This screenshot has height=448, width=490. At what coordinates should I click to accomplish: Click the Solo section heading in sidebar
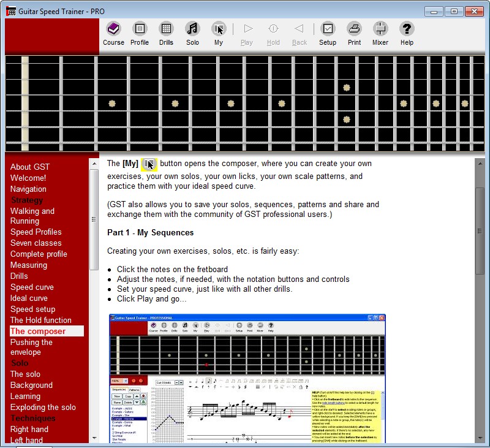20,363
